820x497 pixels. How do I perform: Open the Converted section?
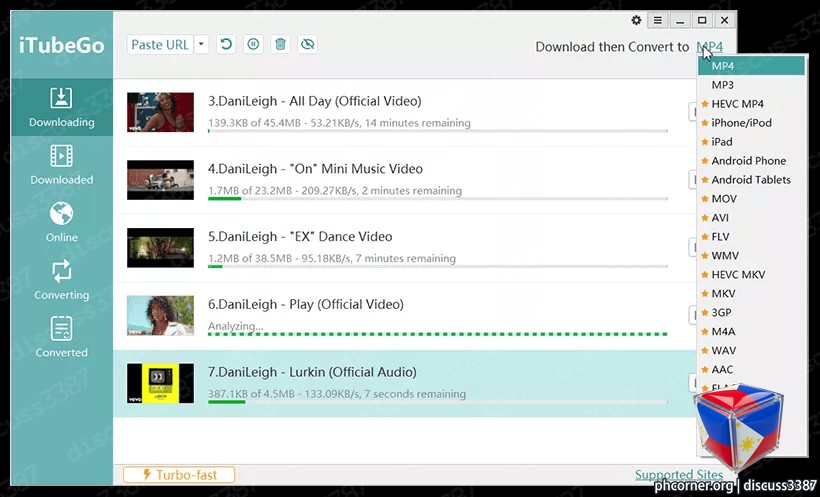[62, 337]
